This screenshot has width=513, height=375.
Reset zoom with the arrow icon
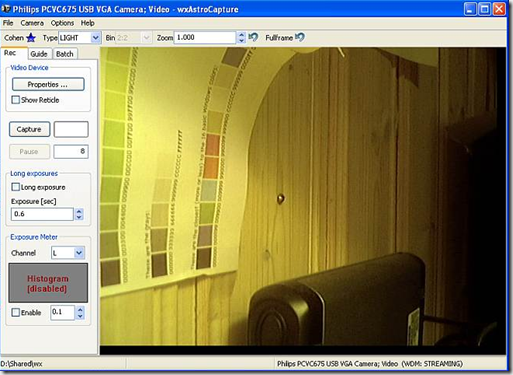pos(253,37)
